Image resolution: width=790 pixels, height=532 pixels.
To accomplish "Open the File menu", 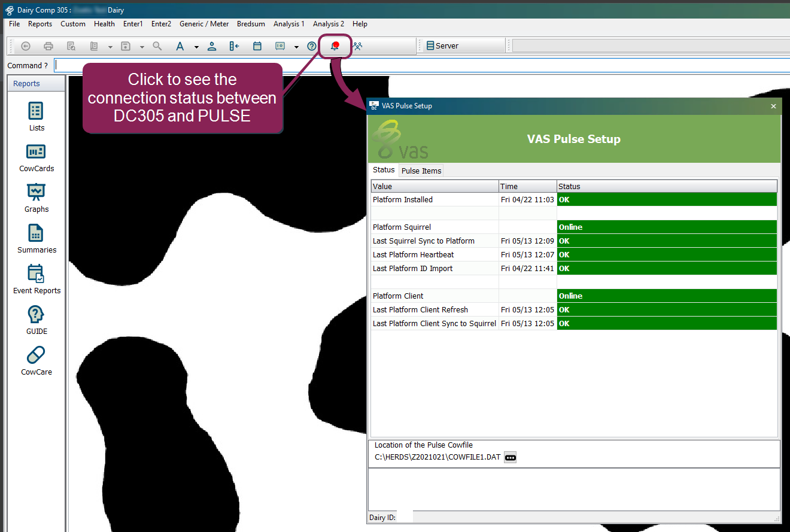I will pyautogui.click(x=14, y=24).
